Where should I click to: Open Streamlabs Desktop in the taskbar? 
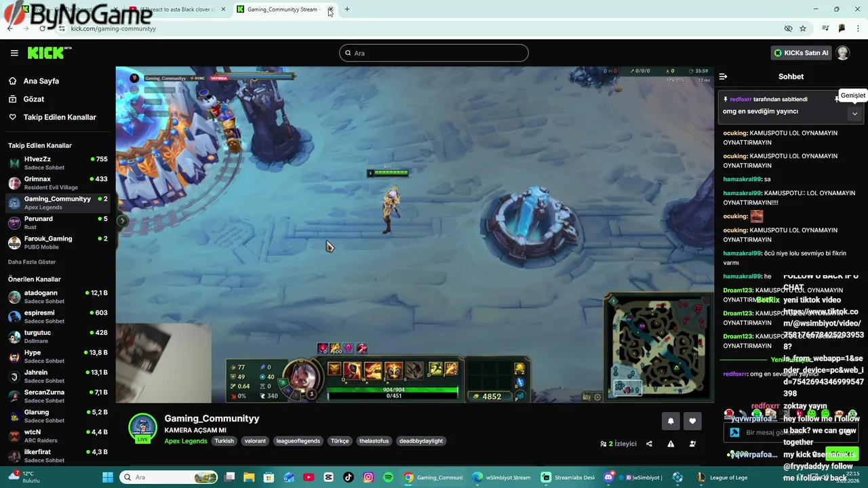[x=568, y=477]
